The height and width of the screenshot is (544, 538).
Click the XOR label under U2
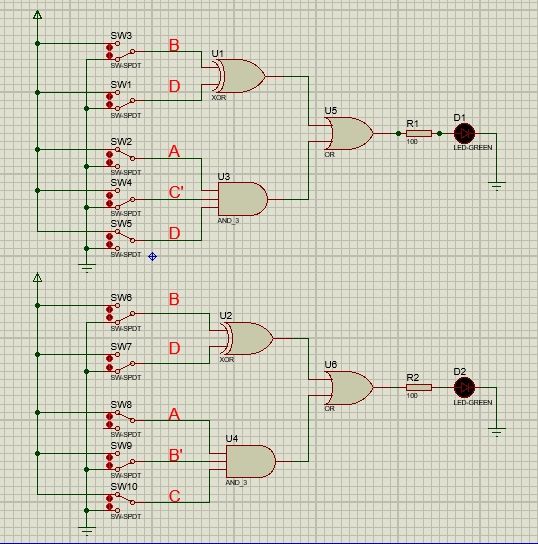click(x=227, y=360)
